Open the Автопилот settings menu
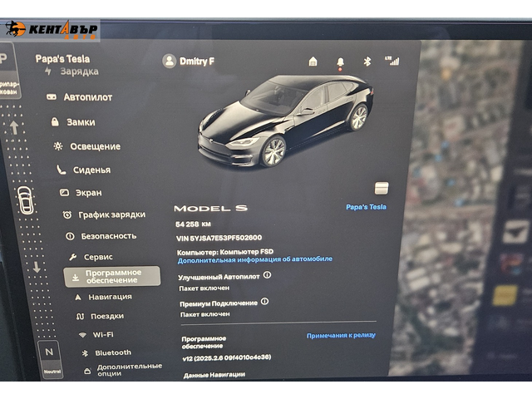Viewport: 532px width, 399px height. (x=80, y=97)
